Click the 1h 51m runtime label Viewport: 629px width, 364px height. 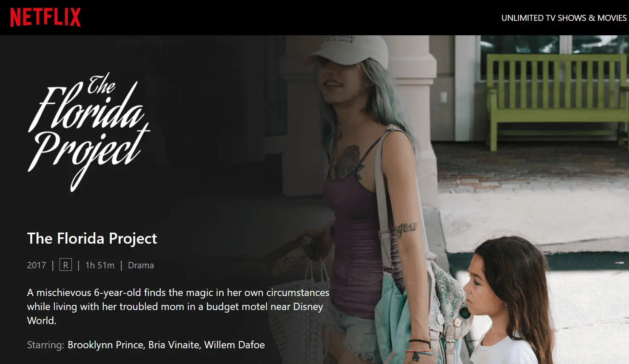[x=100, y=265]
